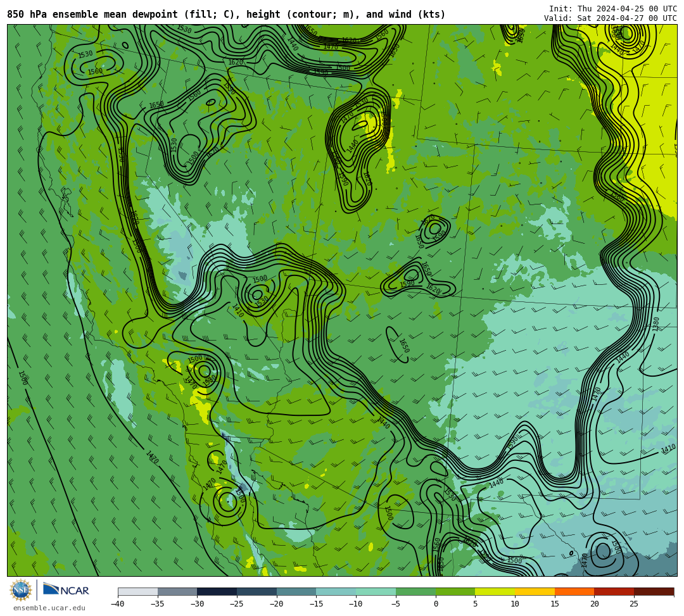Click the -35 colorbar tick label

[158, 604]
